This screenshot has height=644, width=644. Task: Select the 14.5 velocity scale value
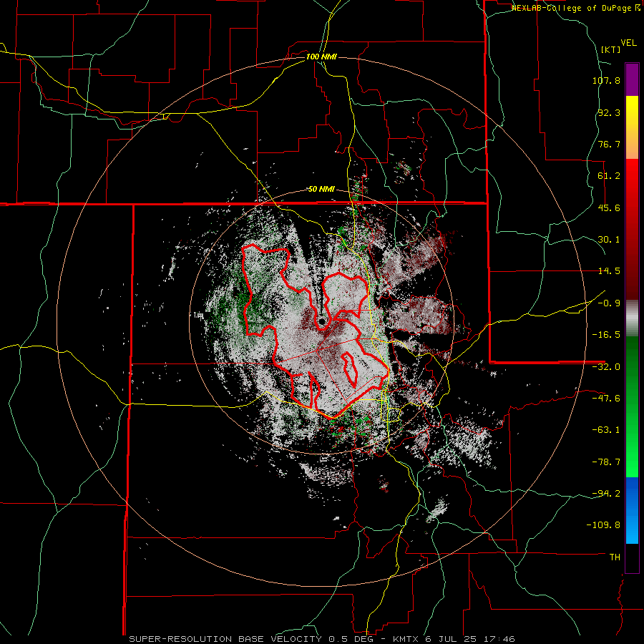tap(609, 271)
